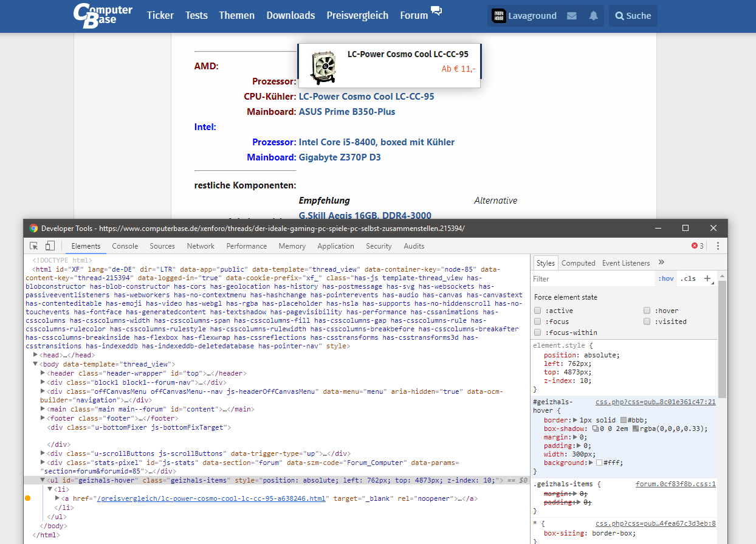Toggle the .cls element classes pane
Screen dimensions: 756x544
click(689, 278)
